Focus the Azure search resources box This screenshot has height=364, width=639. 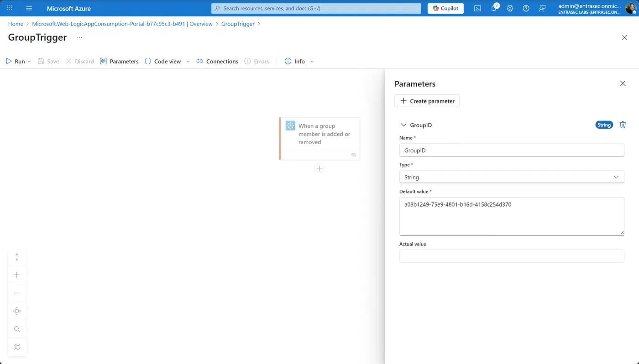point(316,8)
